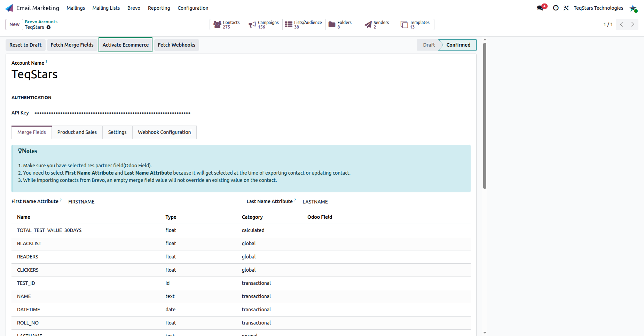Go to the next record arrow
The image size is (644, 336).
tap(633, 24)
